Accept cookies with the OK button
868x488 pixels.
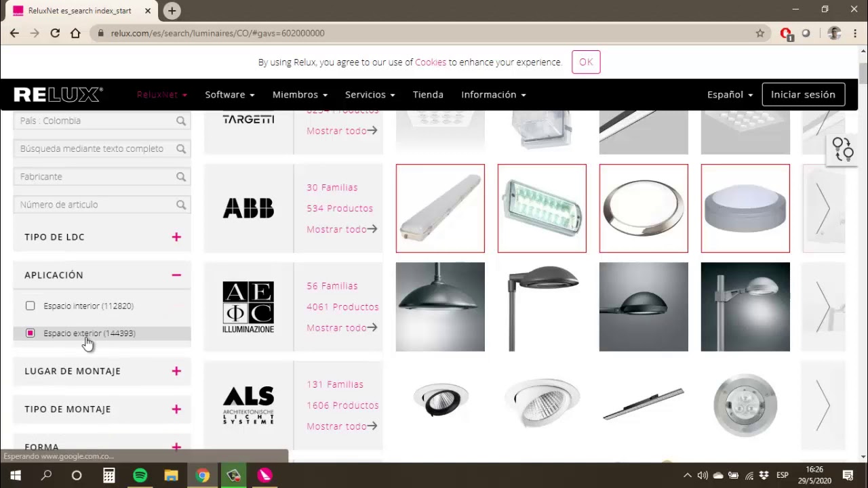pos(586,62)
